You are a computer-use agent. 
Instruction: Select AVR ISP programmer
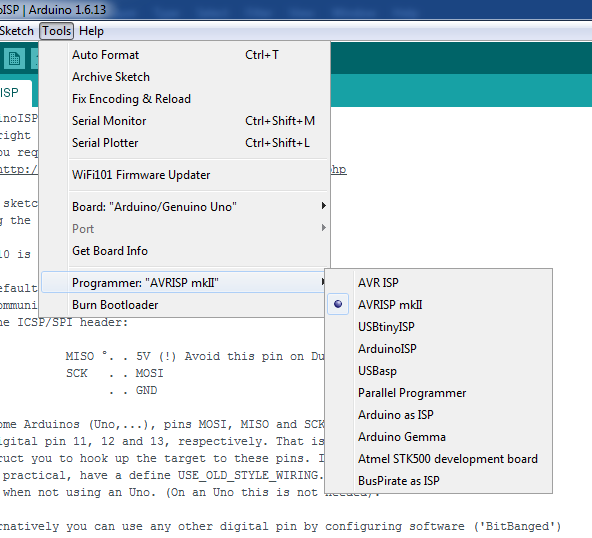click(x=438, y=282)
